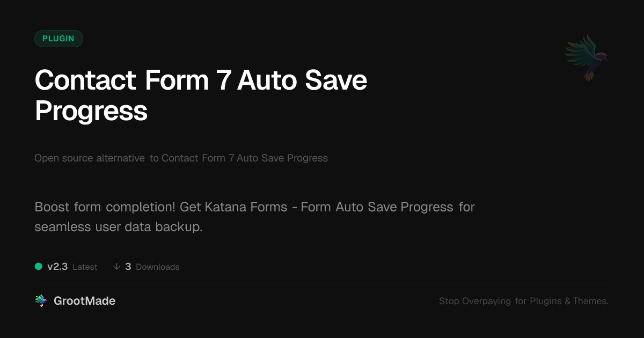Click "Form Auto Save Progress" in the description

tap(377, 207)
